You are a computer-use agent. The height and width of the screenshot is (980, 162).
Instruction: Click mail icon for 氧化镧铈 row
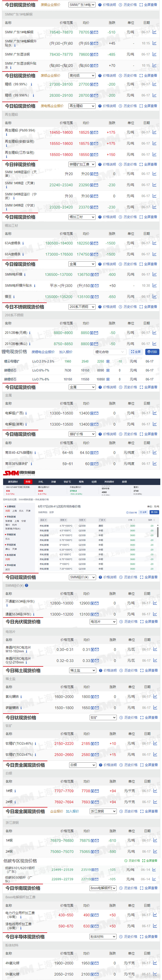tap(97, 697)
